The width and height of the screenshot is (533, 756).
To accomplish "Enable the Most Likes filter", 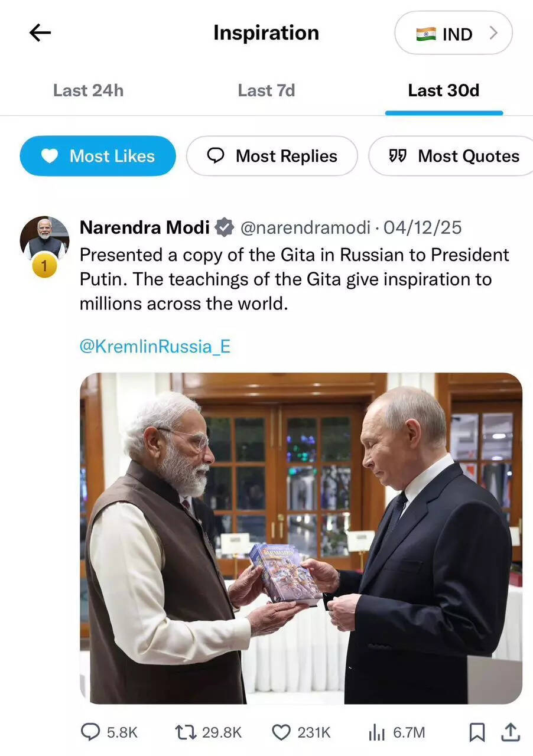I will pos(97,156).
